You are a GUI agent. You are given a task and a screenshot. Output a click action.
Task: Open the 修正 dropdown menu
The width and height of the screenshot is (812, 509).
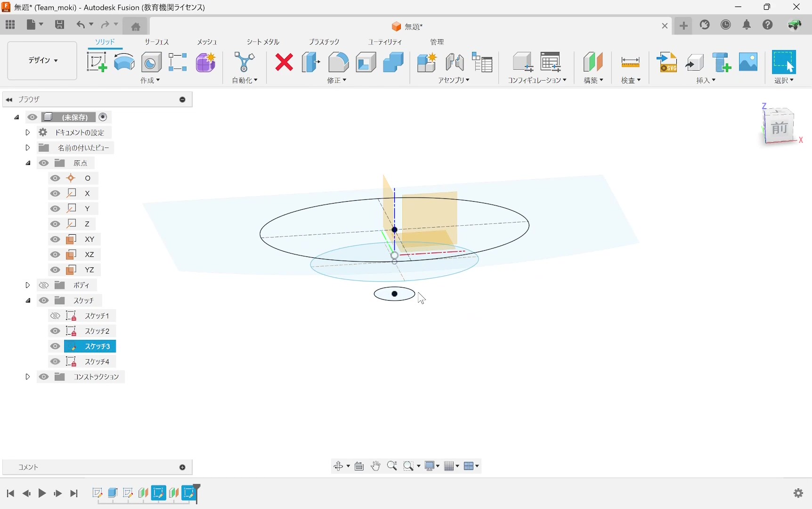tap(337, 81)
